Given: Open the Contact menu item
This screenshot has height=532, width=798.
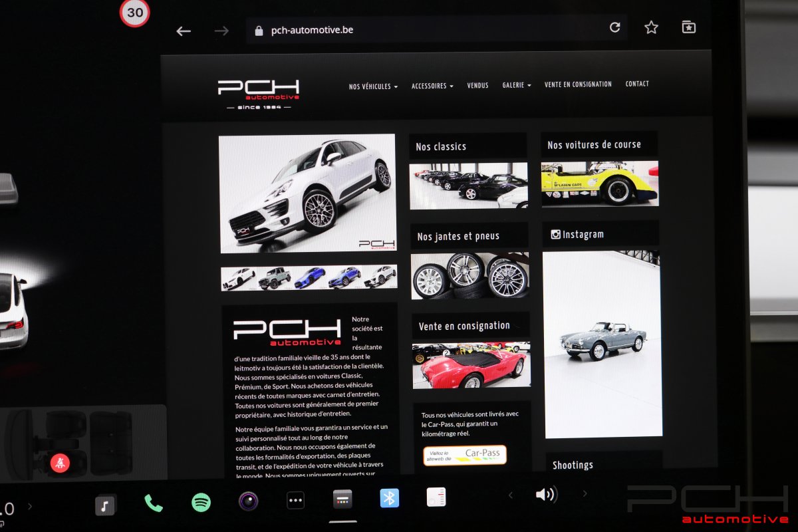Looking at the screenshot, I should 637,84.
